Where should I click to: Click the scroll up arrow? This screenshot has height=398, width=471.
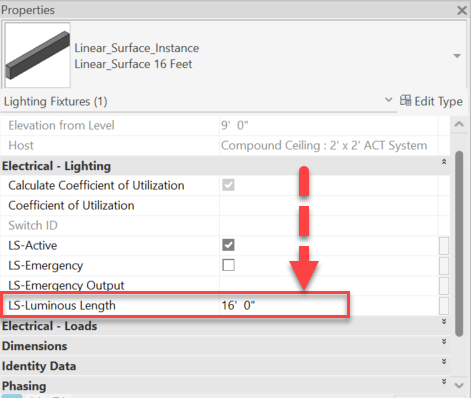[459, 124]
